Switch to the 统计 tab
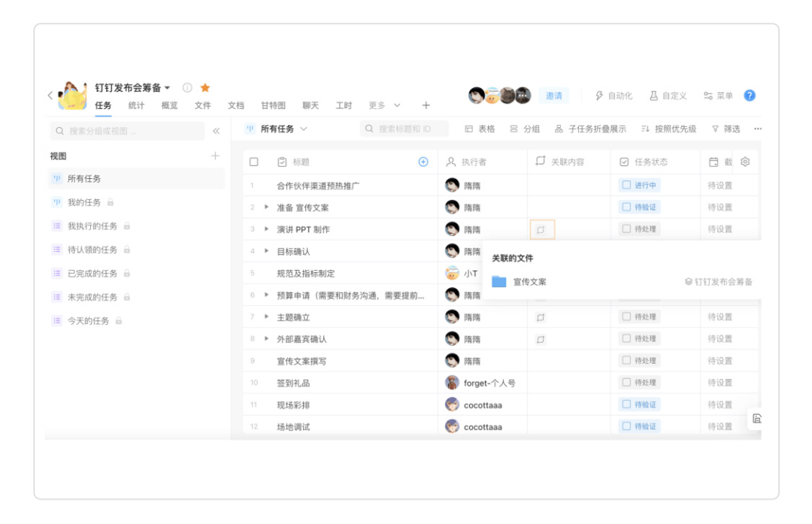Image resolution: width=812 pixels, height=524 pixels. [x=136, y=105]
